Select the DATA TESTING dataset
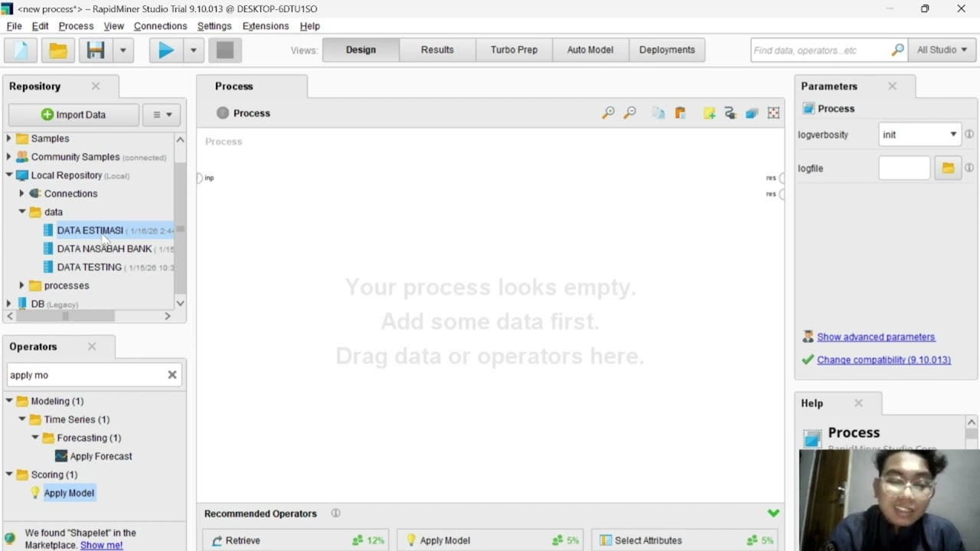This screenshot has height=551, width=980. [89, 267]
